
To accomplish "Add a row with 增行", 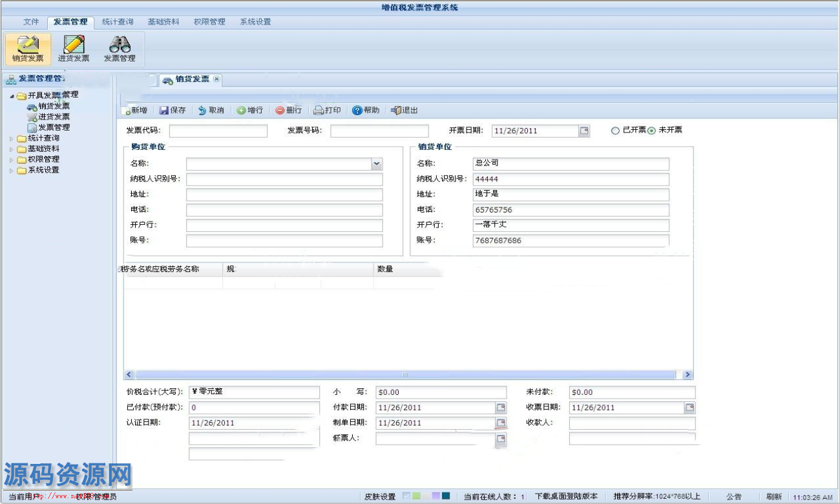I will 250,110.
